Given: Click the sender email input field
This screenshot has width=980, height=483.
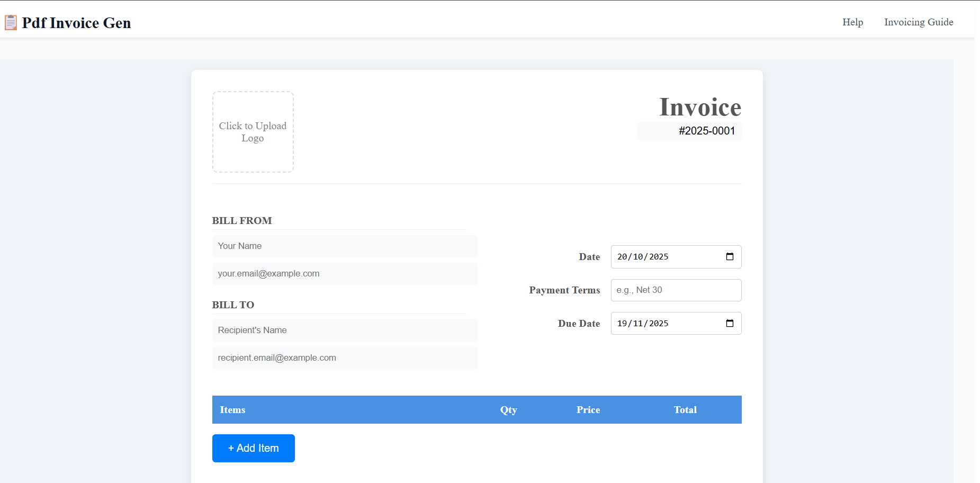Looking at the screenshot, I should (345, 273).
